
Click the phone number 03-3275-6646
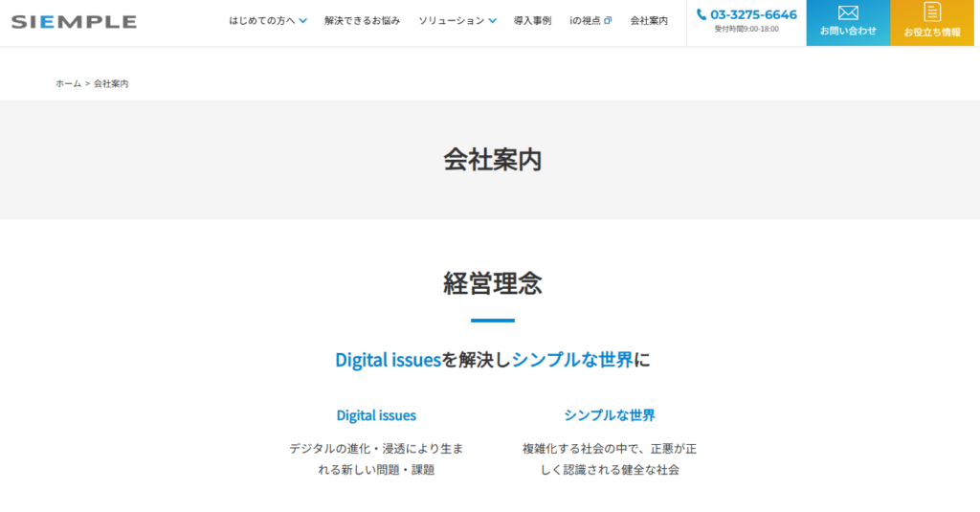tap(753, 14)
